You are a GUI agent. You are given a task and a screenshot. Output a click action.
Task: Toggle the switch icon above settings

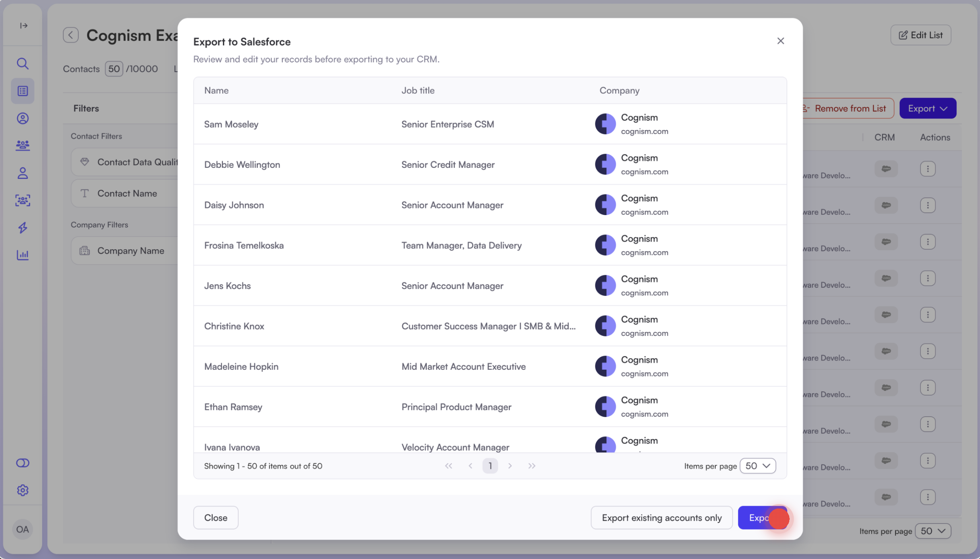click(x=23, y=463)
